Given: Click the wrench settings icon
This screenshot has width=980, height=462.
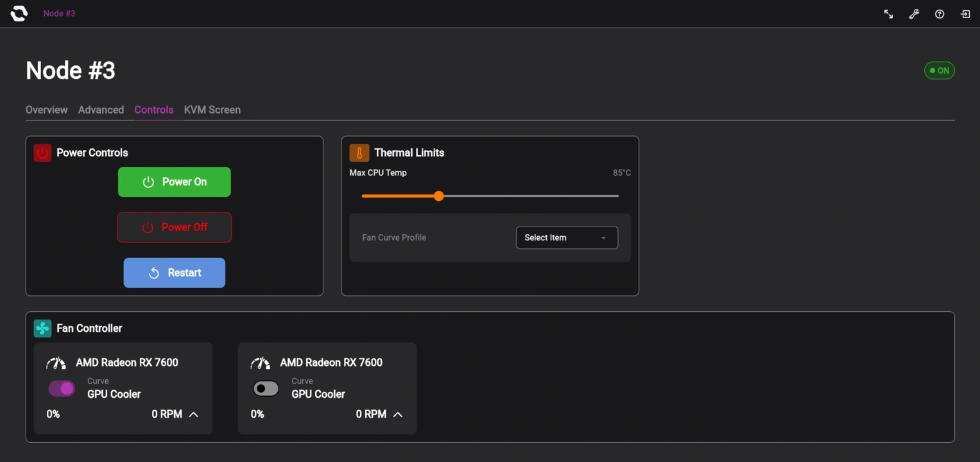Looking at the screenshot, I should [913, 13].
